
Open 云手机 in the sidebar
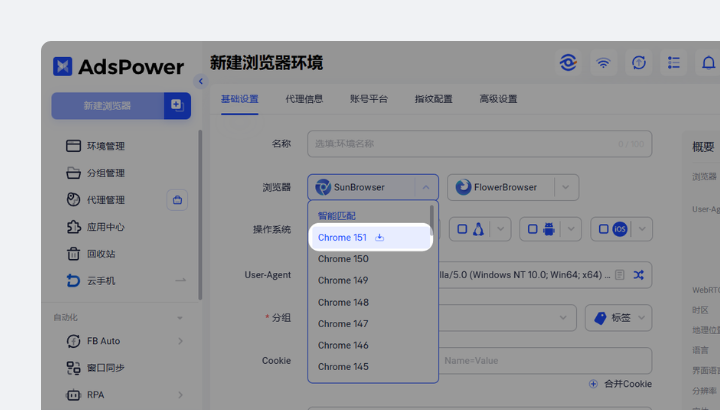[91, 281]
